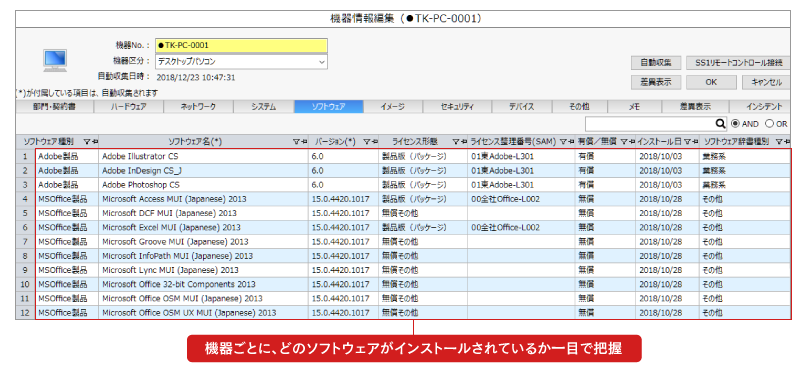Viewport: 810px width, 377px height.
Task: Open the ハードウェア tab
Action: [x=129, y=107]
